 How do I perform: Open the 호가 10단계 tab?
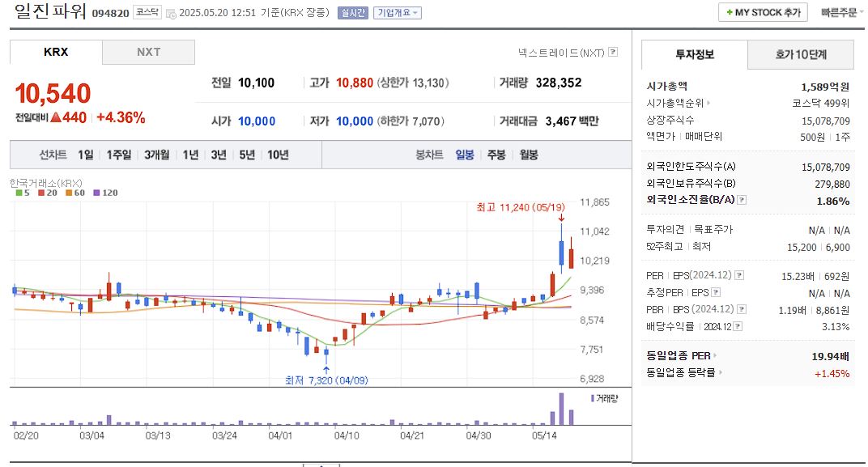(801, 53)
